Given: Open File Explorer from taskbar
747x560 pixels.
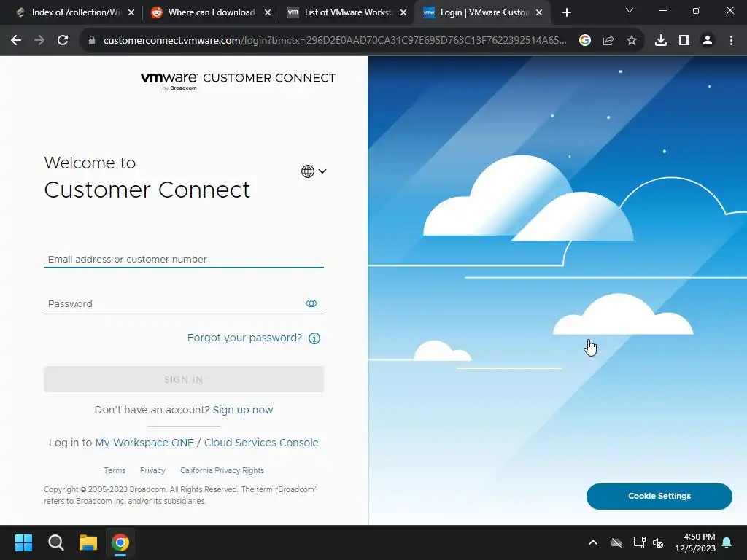Looking at the screenshot, I should pyautogui.click(x=88, y=542).
